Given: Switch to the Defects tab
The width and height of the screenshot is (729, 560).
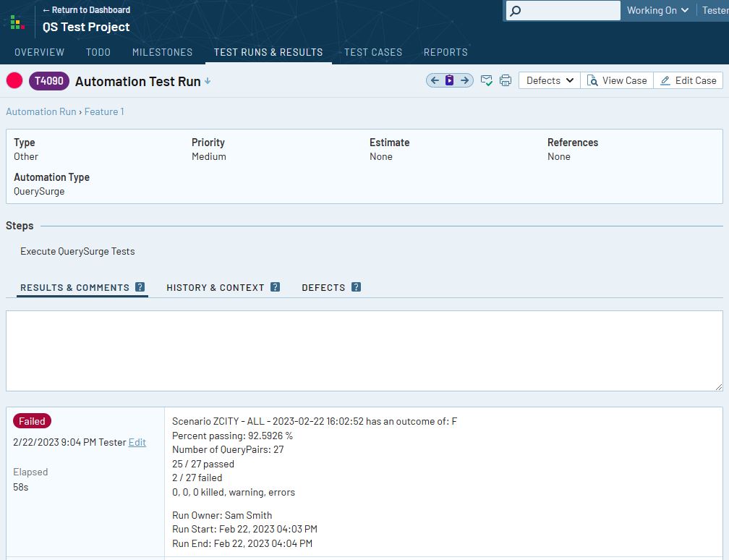Looking at the screenshot, I should click(x=323, y=287).
